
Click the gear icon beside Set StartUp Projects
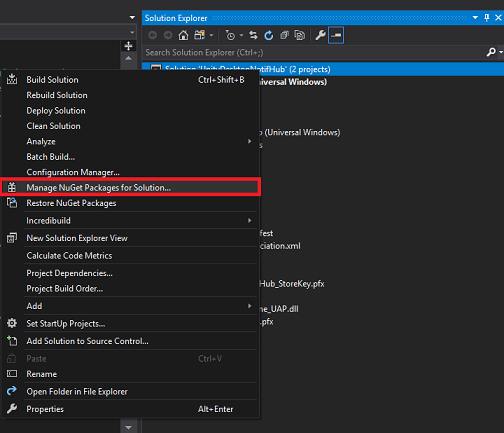click(x=12, y=323)
